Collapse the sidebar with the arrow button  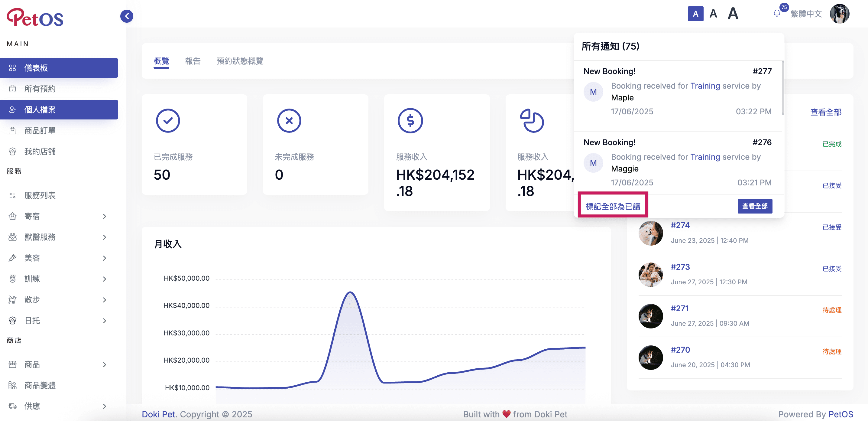(x=127, y=16)
